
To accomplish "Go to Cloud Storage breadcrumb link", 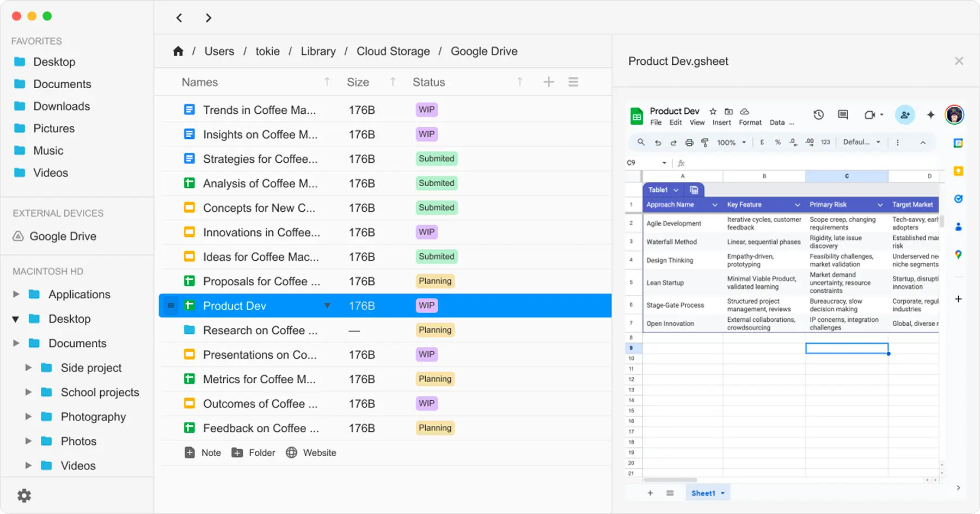I will point(393,51).
